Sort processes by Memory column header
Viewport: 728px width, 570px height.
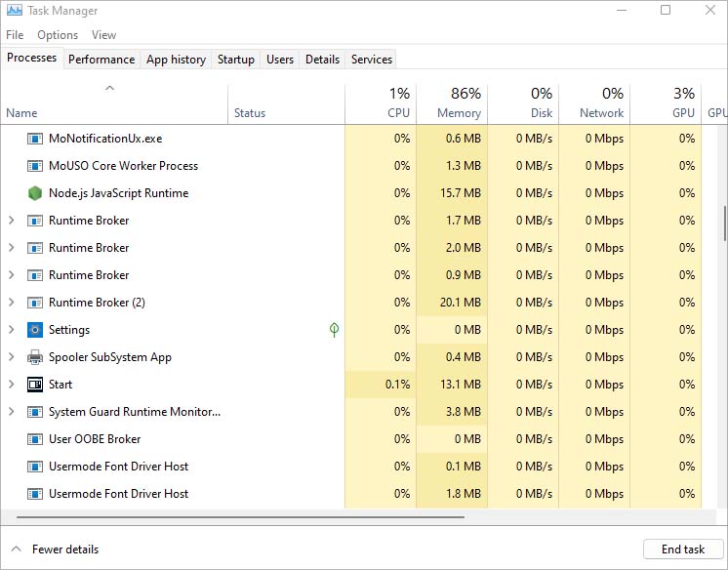point(459,102)
